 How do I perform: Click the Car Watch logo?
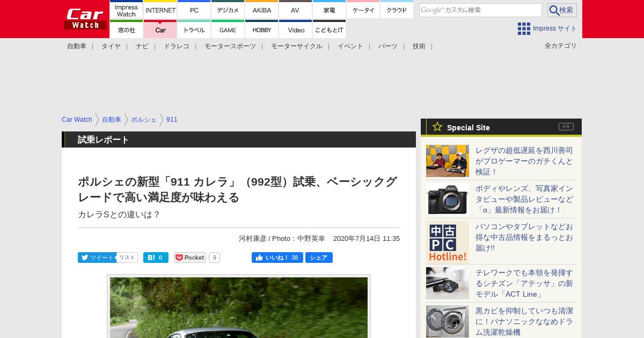85,18
